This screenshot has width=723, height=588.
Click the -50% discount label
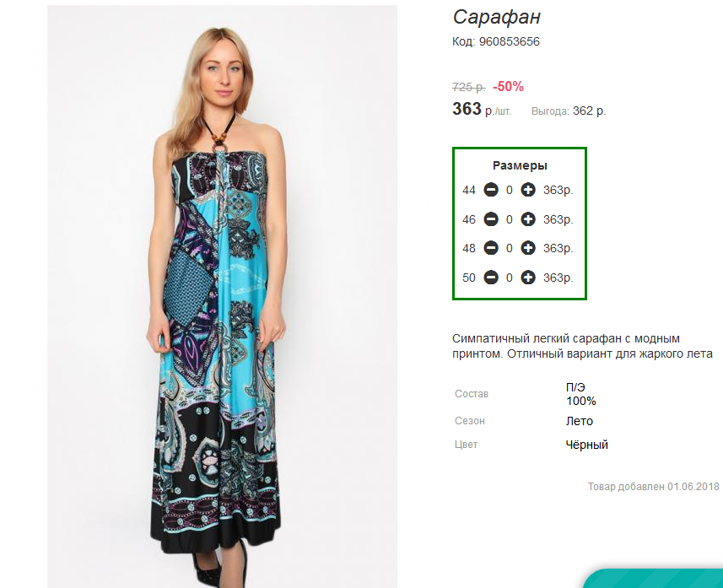click(508, 87)
